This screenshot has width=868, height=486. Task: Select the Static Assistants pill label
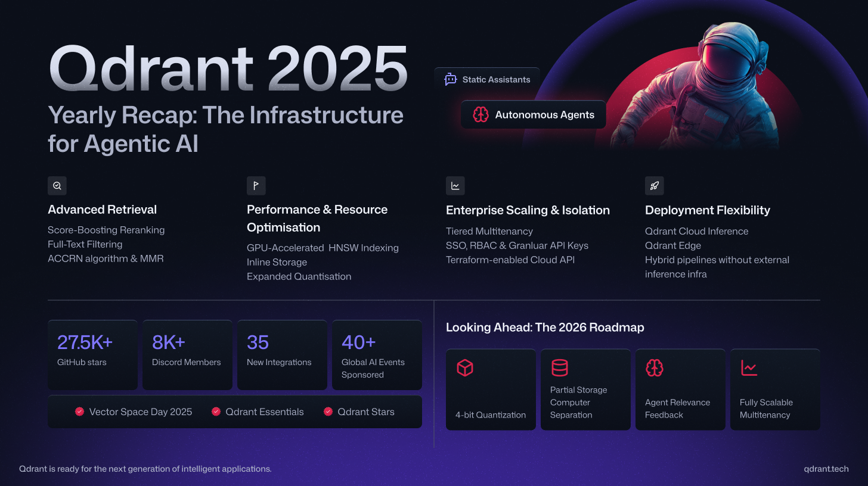pyautogui.click(x=496, y=79)
